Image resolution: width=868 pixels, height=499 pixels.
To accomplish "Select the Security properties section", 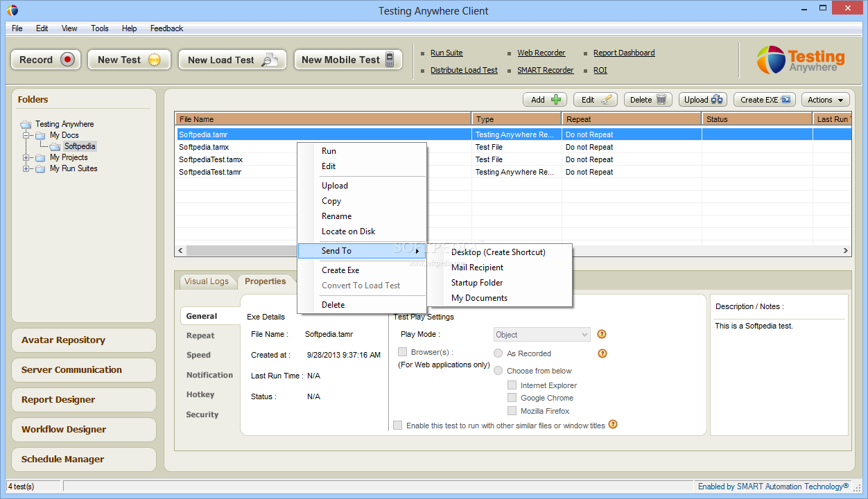I will click(202, 414).
